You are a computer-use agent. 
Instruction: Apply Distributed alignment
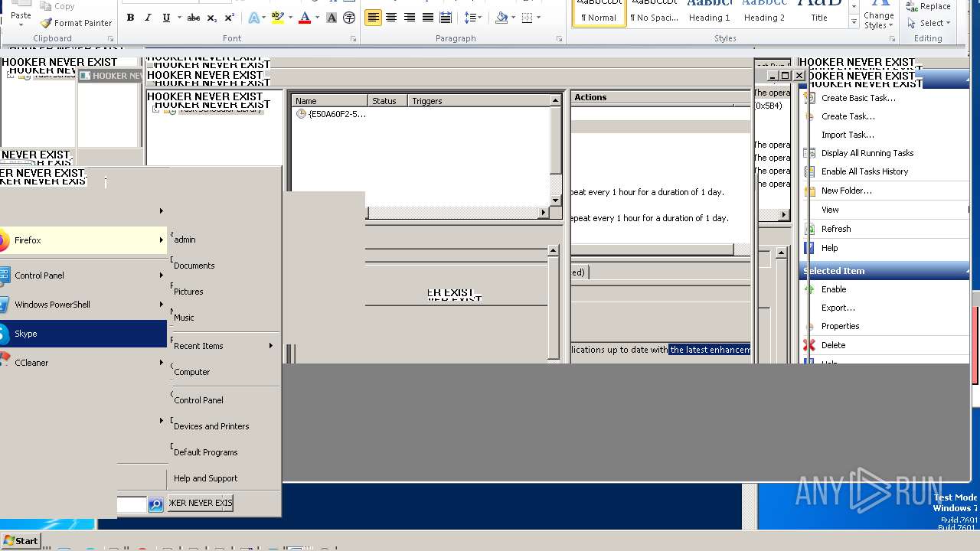[x=446, y=18]
